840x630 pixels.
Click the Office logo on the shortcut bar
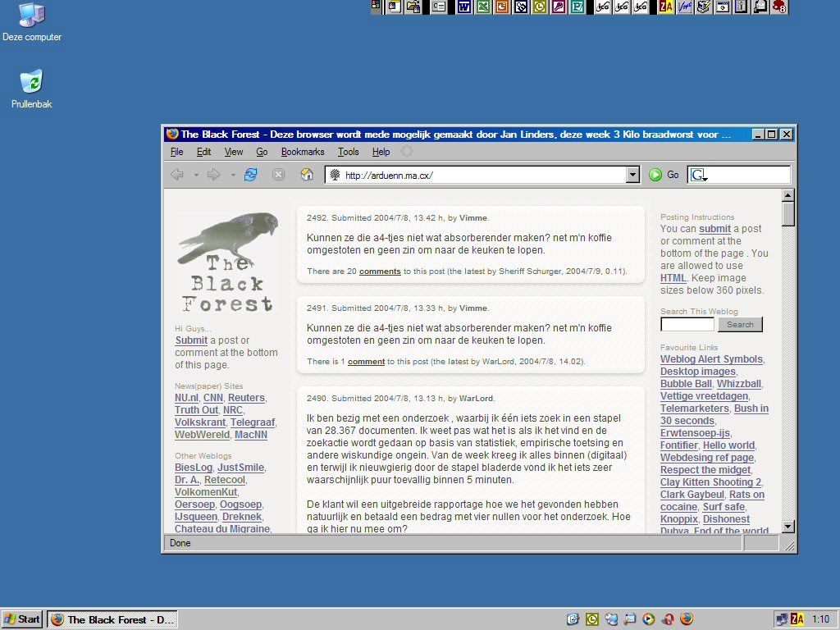pos(376,7)
